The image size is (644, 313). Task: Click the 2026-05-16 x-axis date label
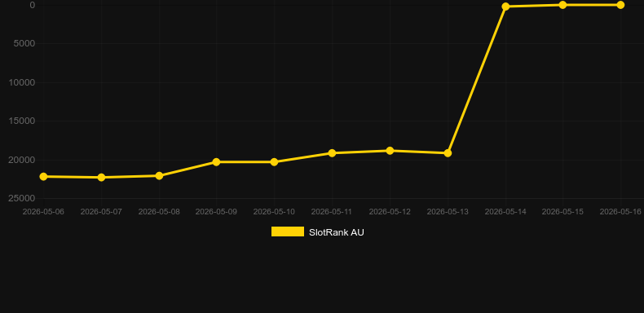click(x=620, y=212)
